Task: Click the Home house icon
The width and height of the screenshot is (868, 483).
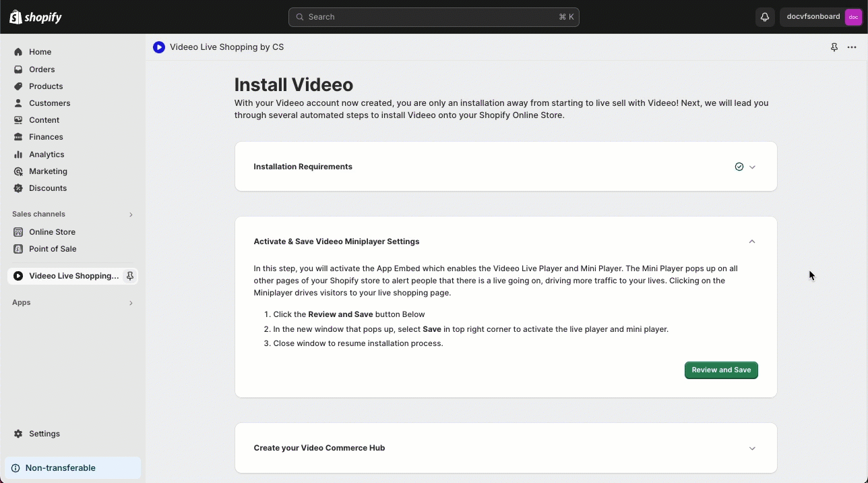Action: tap(18, 52)
